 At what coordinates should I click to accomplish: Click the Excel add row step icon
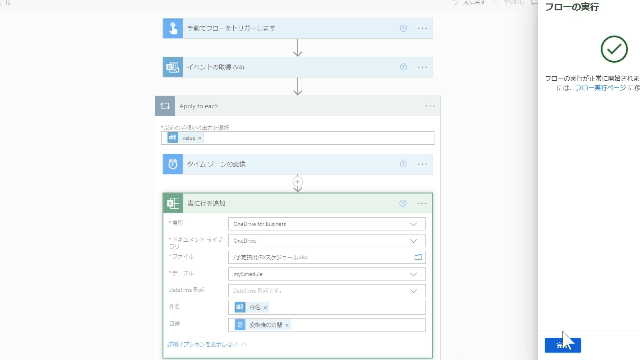pos(173,203)
